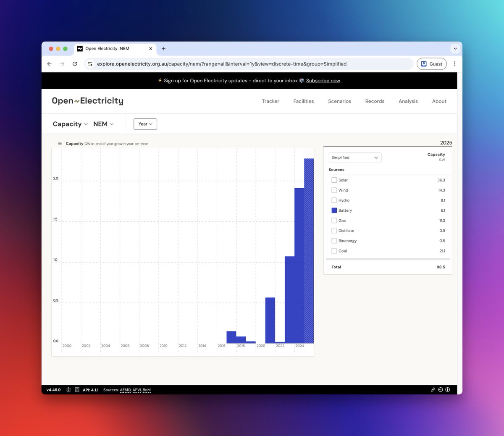504x436 pixels.
Task: Open the Capacity view dropdown
Action: [x=70, y=124]
